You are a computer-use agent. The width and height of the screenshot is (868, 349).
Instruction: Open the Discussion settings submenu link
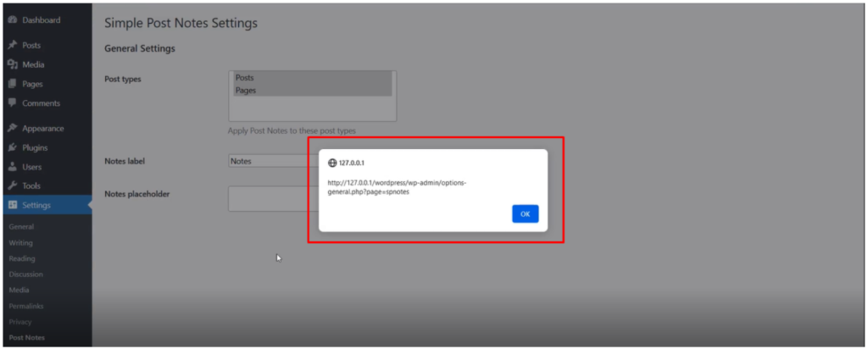pos(26,274)
